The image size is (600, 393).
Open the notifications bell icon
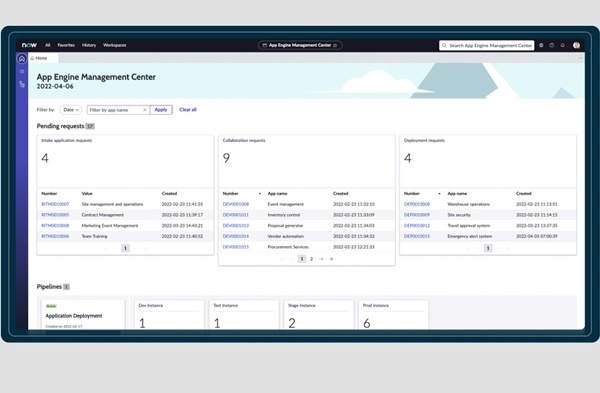[562, 45]
